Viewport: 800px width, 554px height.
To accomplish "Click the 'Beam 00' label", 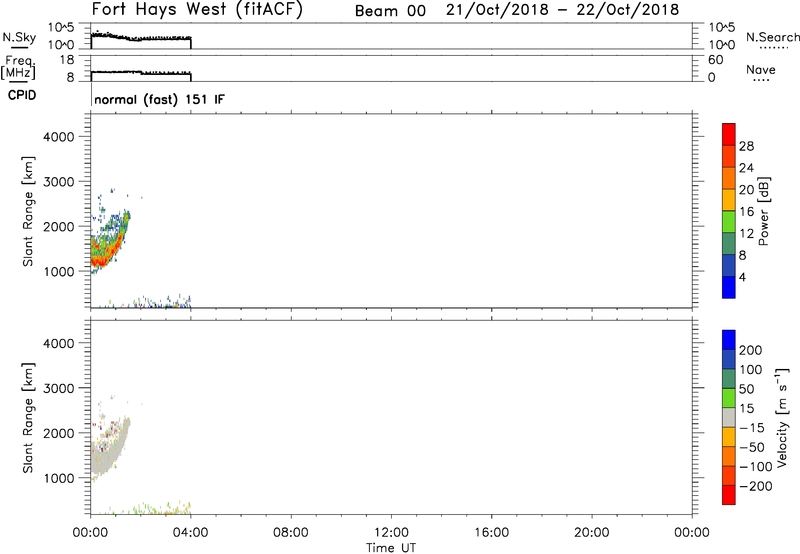I will [x=390, y=11].
